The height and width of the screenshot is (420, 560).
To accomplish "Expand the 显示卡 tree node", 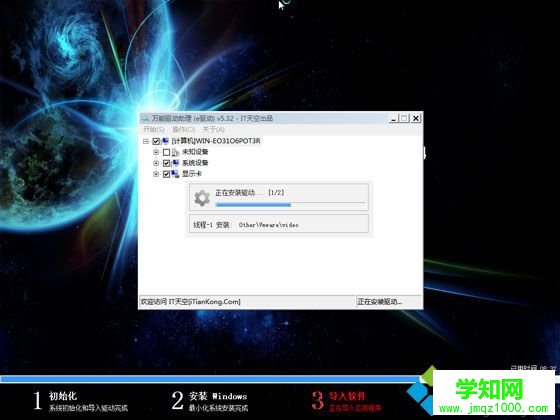I will click(x=156, y=174).
